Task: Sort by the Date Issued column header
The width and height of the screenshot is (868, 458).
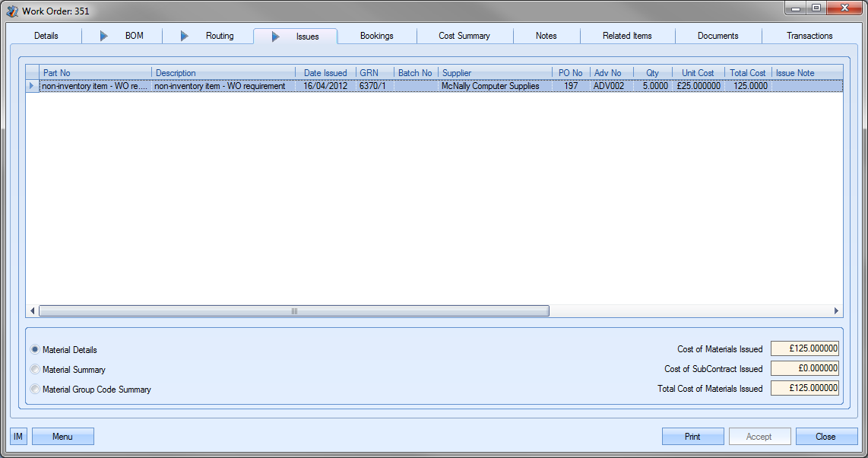Action: (x=325, y=73)
